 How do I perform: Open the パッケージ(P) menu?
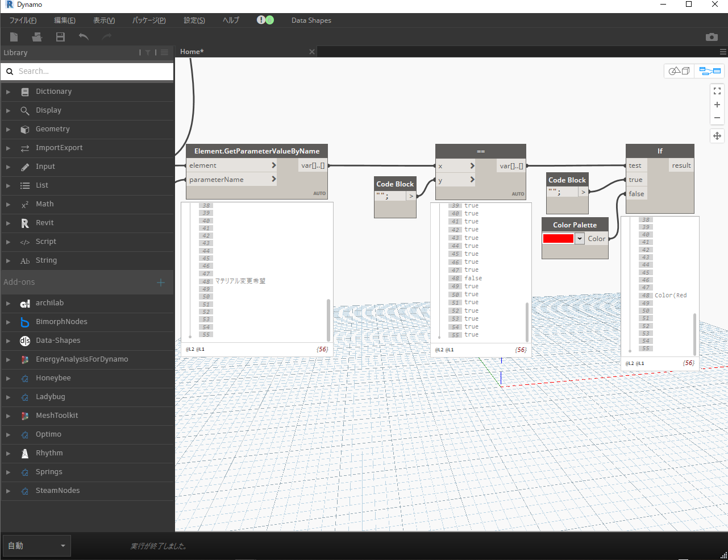coord(149,20)
